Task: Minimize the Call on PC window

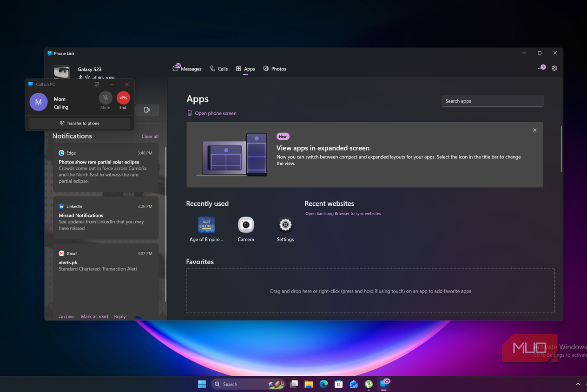Action: pyautogui.click(x=112, y=85)
